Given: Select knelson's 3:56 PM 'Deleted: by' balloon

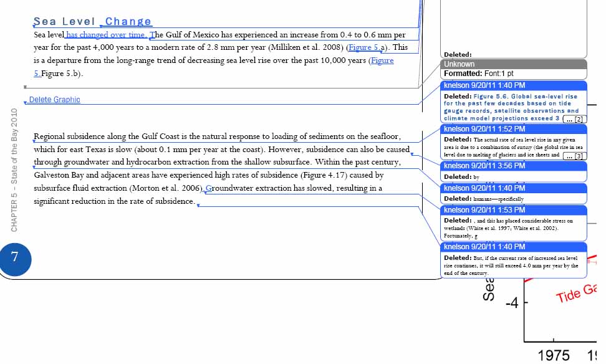Looking at the screenshot, I should [513, 171].
